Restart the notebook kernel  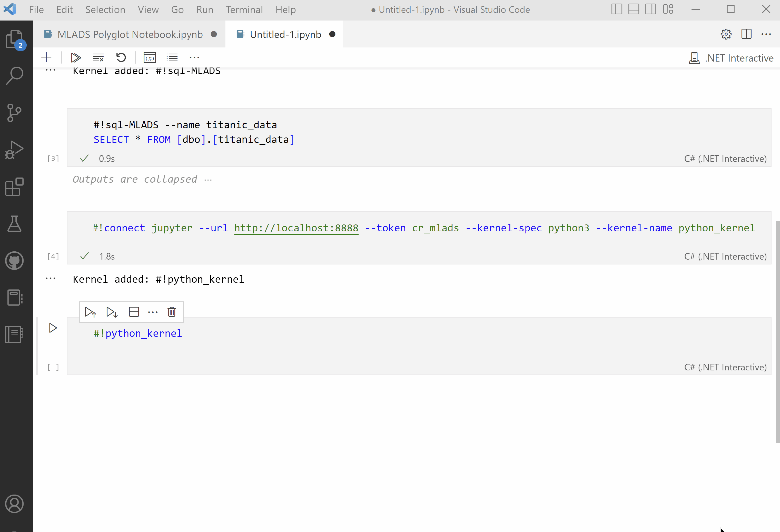(121, 57)
